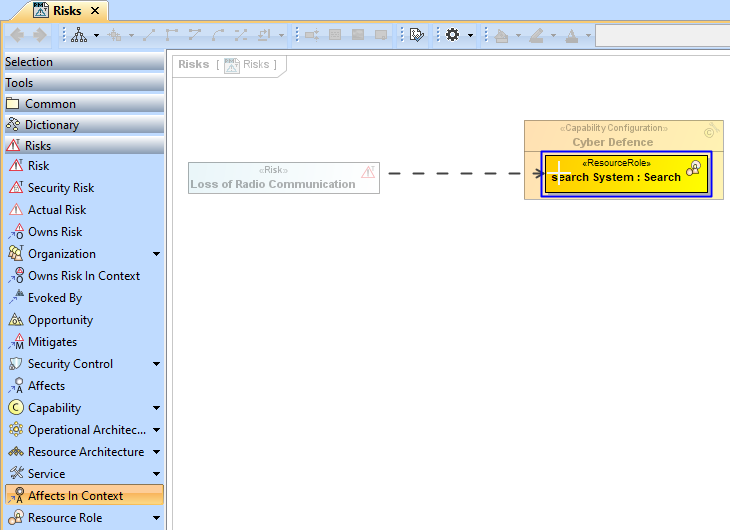Image resolution: width=730 pixels, height=530 pixels.
Task: Expand the Security Control dropdown arrow
Action: pyautogui.click(x=156, y=364)
